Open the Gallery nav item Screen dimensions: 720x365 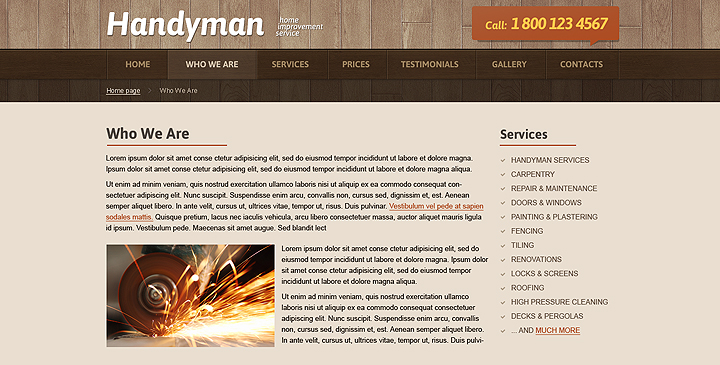(x=509, y=64)
